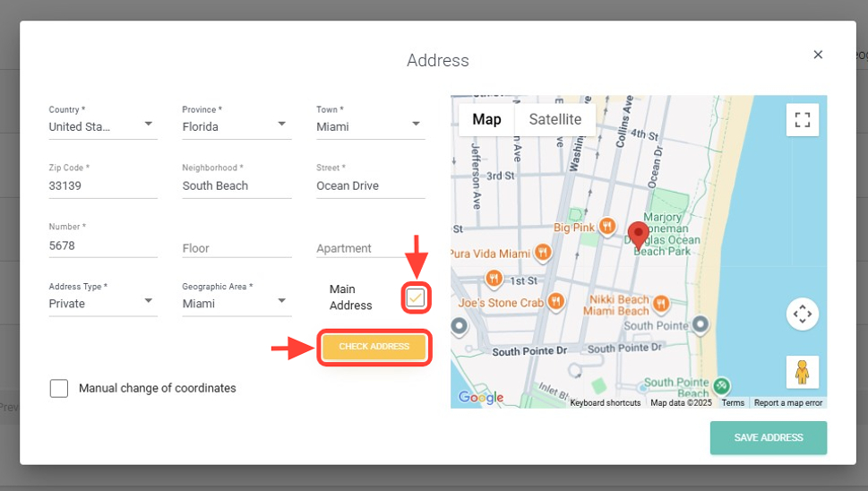The image size is (868, 491).
Task: Click the red location pin on map
Action: (638, 234)
